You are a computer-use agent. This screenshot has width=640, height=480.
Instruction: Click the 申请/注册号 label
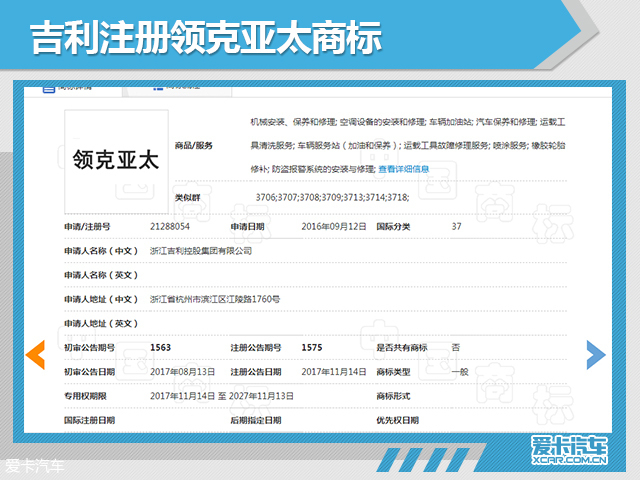click(87, 227)
